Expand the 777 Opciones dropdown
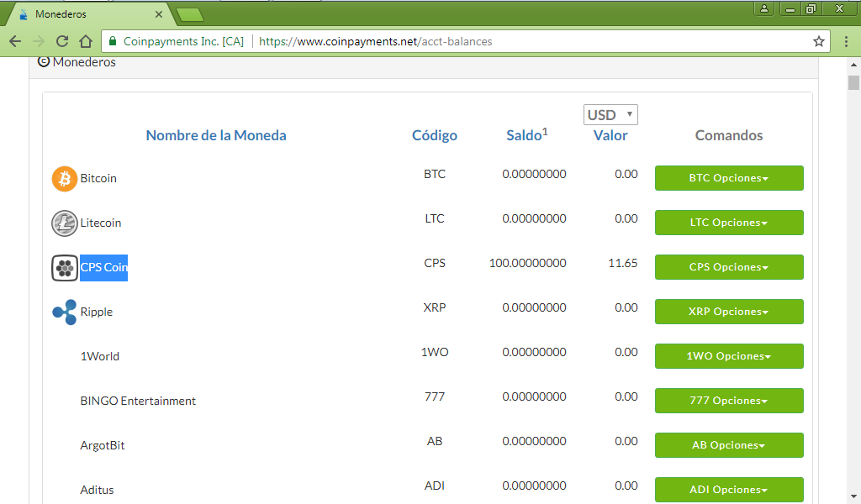861x504 pixels. coord(729,401)
